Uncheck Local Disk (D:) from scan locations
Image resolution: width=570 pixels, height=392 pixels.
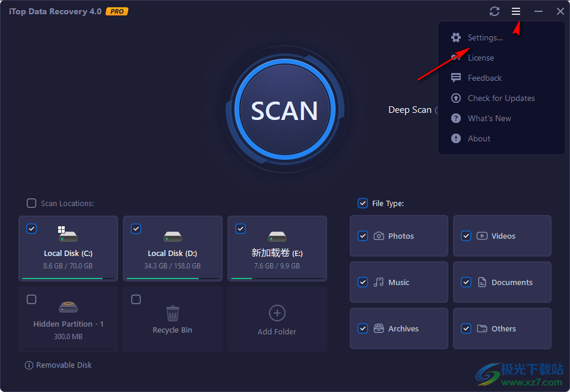tap(136, 229)
